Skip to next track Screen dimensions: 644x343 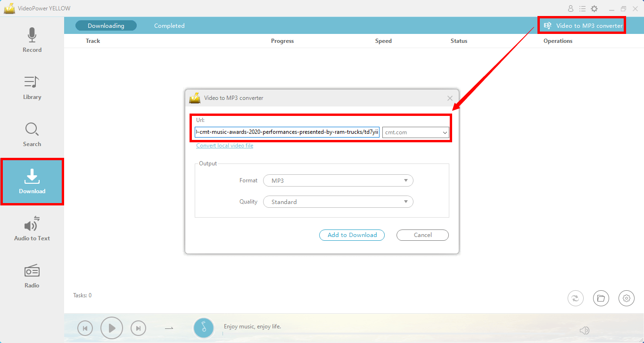click(x=138, y=328)
